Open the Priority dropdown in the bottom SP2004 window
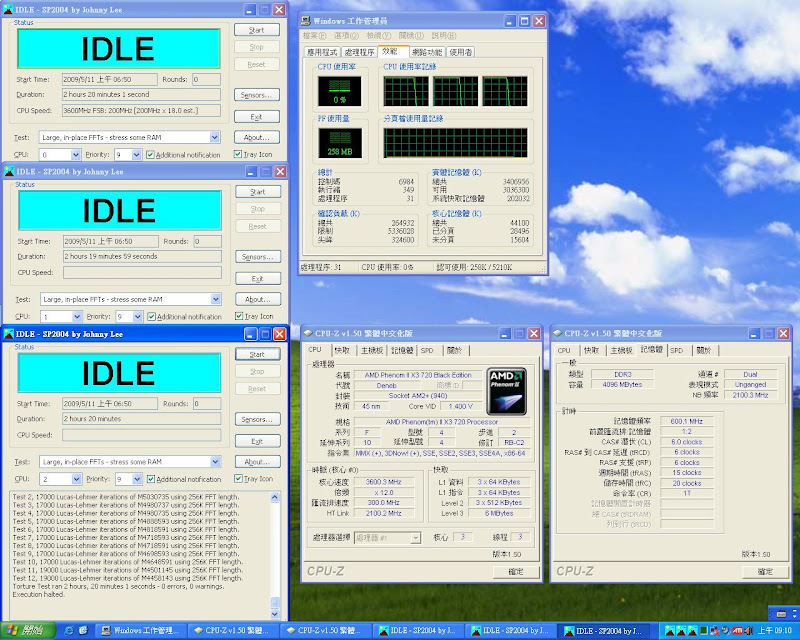The image size is (800, 640). [136, 480]
